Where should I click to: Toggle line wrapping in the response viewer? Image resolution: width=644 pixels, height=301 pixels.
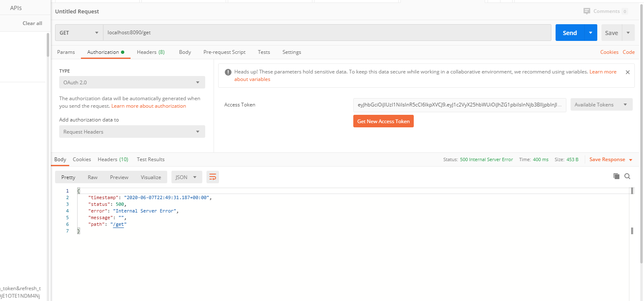click(x=213, y=177)
